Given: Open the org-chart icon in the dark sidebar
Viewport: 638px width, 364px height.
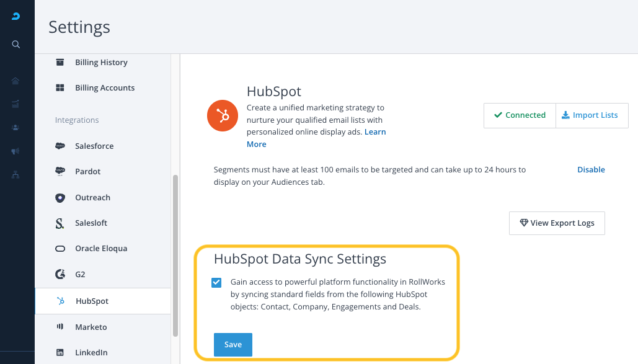Looking at the screenshot, I should [16, 175].
